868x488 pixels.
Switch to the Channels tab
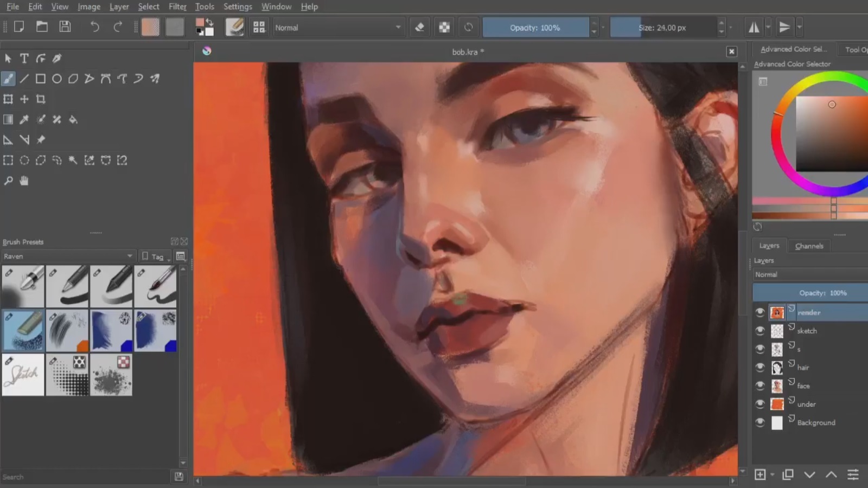tap(809, 246)
